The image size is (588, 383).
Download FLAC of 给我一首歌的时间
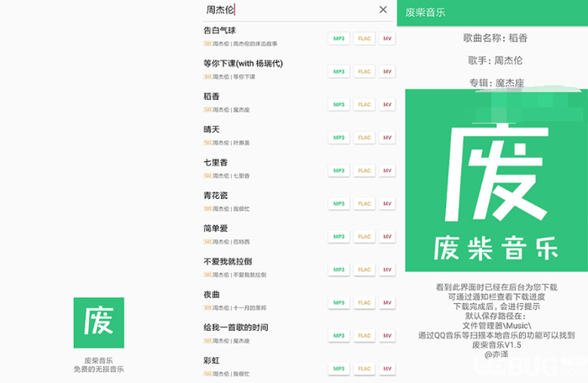point(364,336)
